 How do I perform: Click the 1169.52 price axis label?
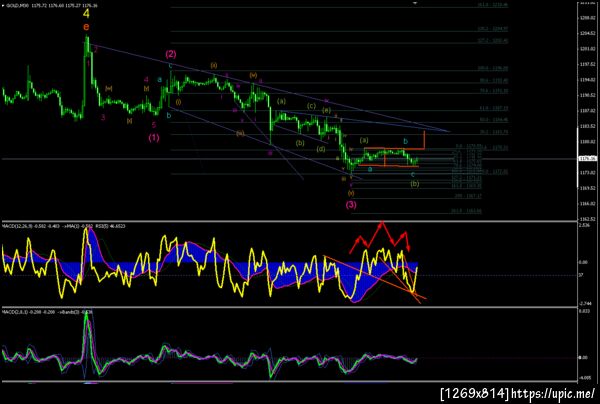point(588,188)
